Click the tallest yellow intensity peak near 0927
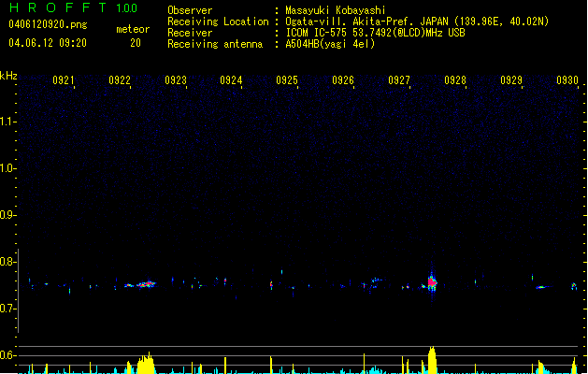This screenshot has height=374, width=588. [432, 360]
